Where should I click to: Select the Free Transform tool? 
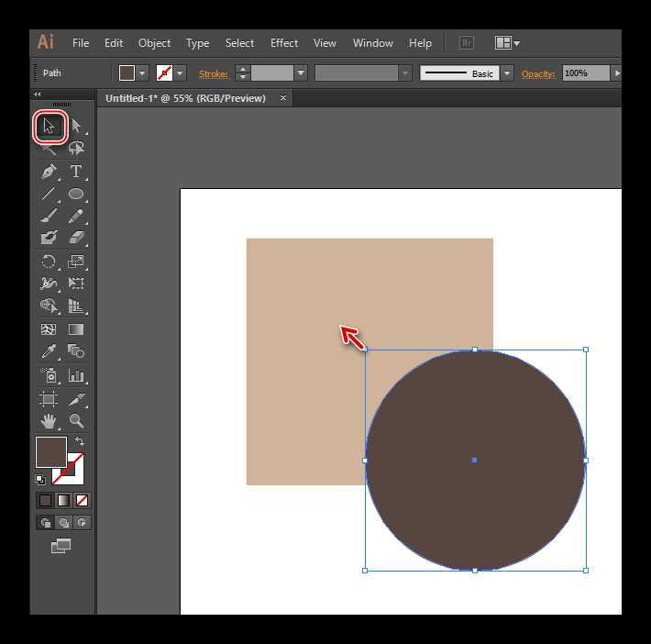(x=76, y=283)
